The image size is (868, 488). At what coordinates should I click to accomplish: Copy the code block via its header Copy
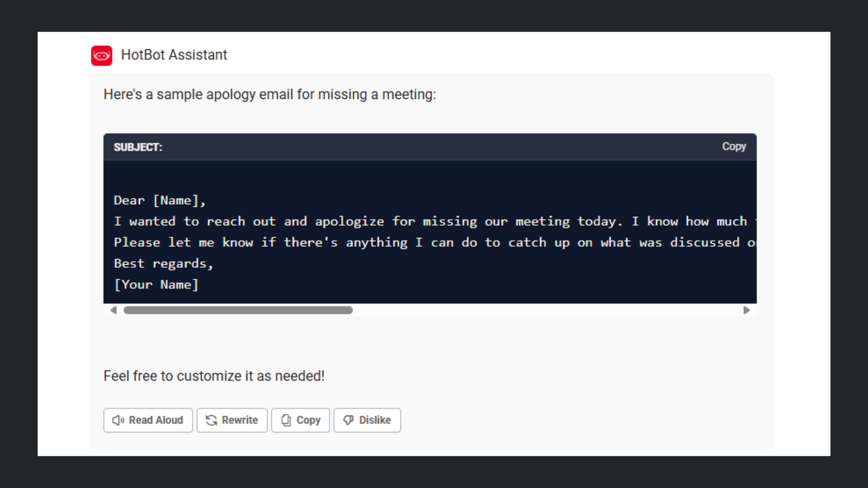pyautogui.click(x=734, y=147)
